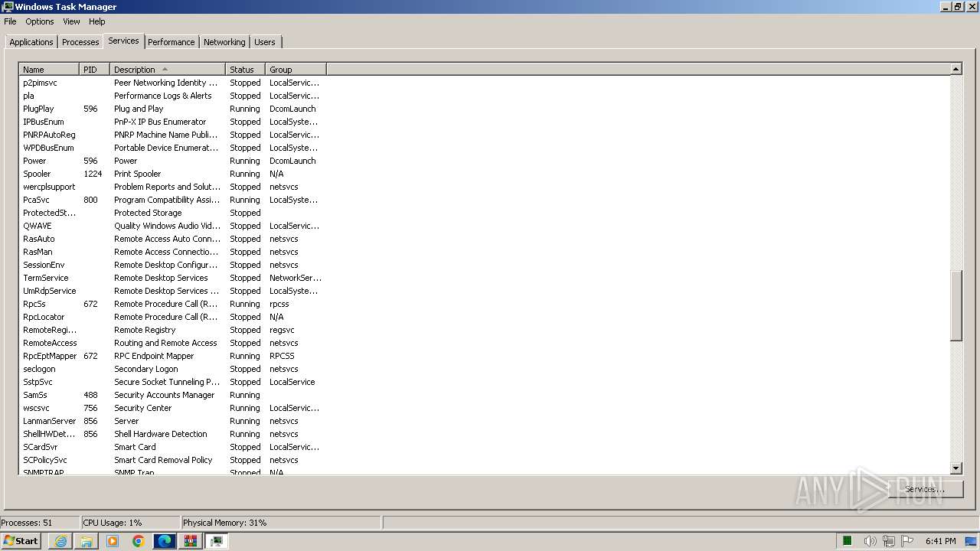Image resolution: width=980 pixels, height=551 pixels.
Task: Open the File menu
Action: [x=10, y=21]
